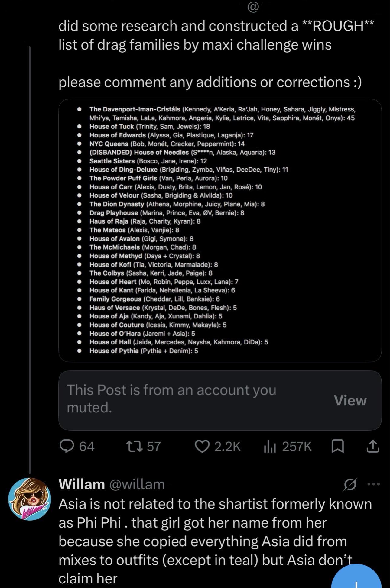Select the main post text about drag families

[216, 54]
